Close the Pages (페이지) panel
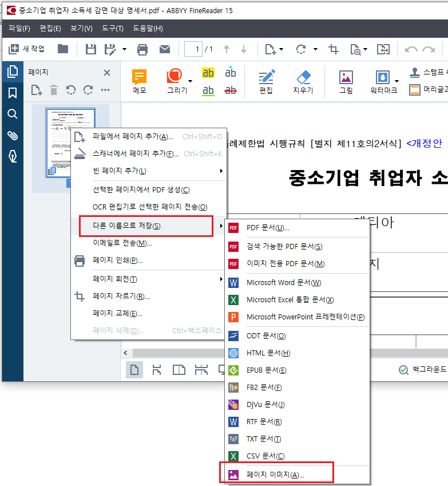The height and width of the screenshot is (486, 448). (x=107, y=73)
